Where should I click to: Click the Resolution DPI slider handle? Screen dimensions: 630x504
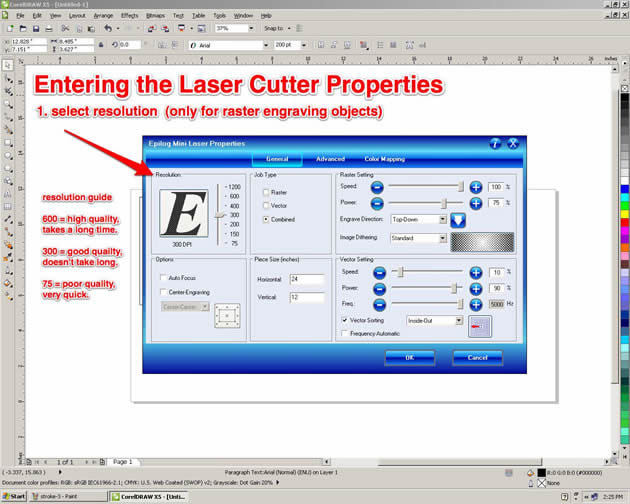pos(219,215)
